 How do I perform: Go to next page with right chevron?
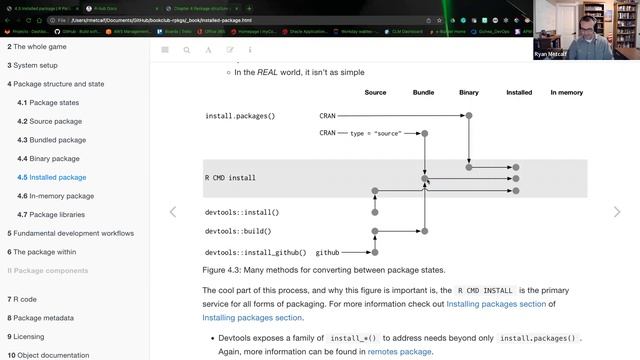pyautogui.click(x=617, y=212)
